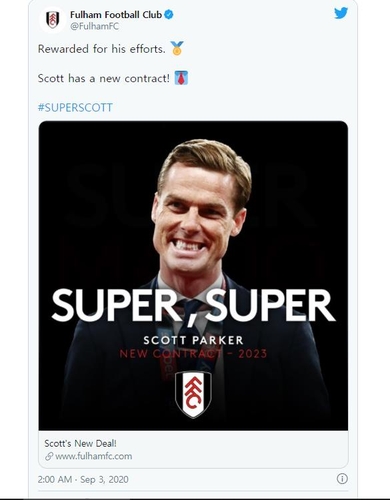The height and width of the screenshot is (500, 390).
Task: Open the tweet timestamp 2:00 AM - Sep 3, 2020
Action: pyautogui.click(x=83, y=479)
